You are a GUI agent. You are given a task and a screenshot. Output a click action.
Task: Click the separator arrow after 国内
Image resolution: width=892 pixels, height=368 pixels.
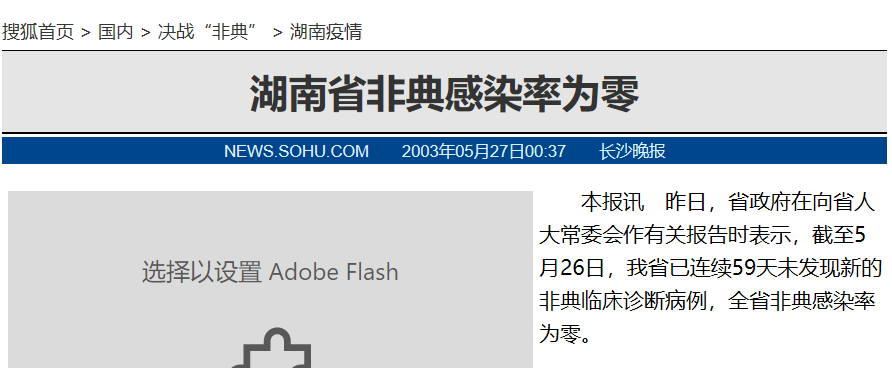pyautogui.click(x=146, y=32)
